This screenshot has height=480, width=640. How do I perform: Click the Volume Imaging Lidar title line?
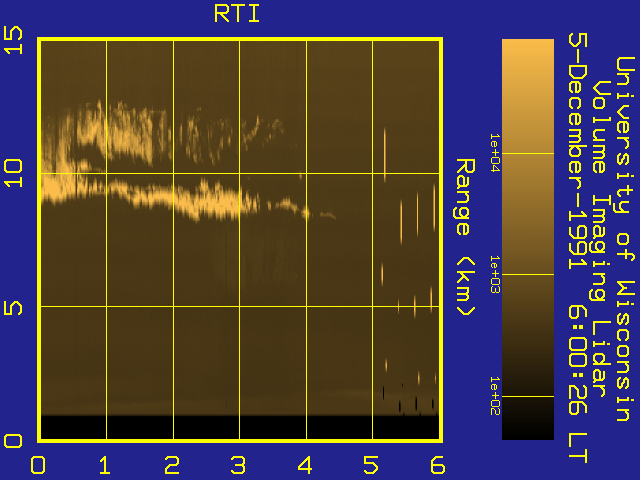pos(600,239)
